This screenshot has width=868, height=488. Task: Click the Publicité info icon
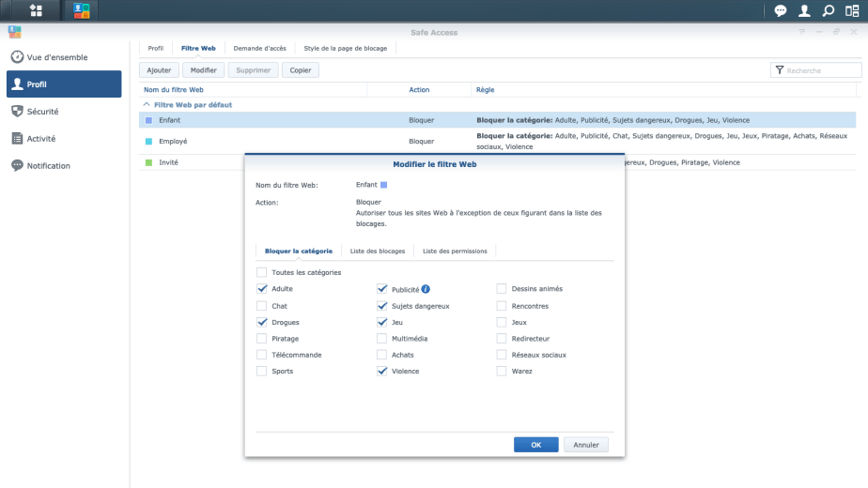point(426,289)
